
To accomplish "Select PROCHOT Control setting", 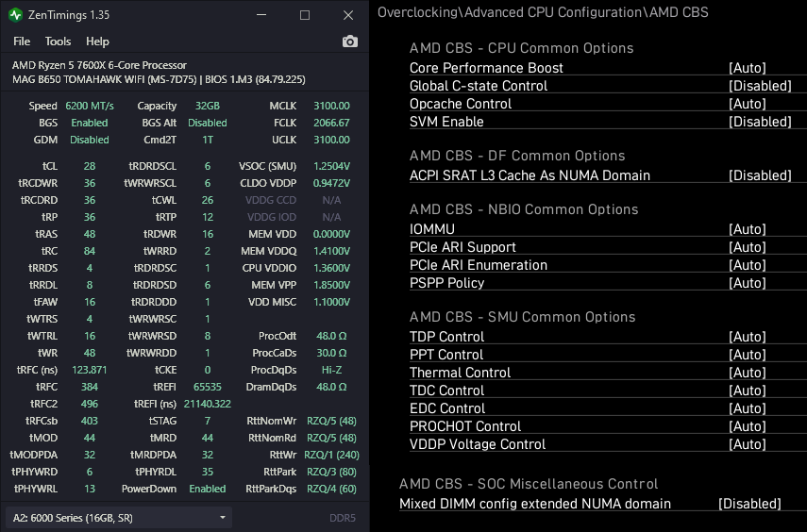I will click(x=608, y=426).
